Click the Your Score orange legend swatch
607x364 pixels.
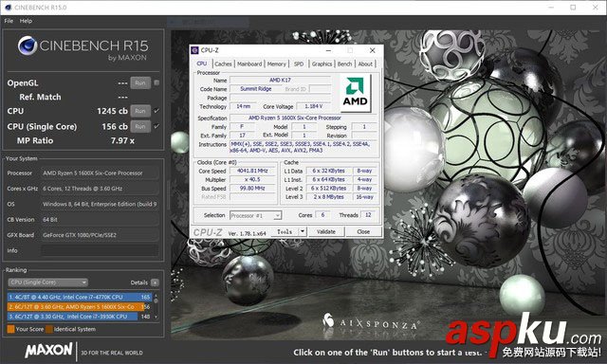click(x=10, y=329)
